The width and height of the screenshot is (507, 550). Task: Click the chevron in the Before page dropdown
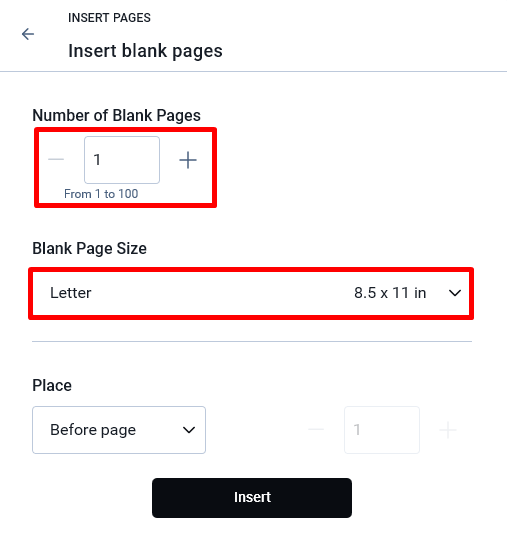pyautogui.click(x=189, y=430)
